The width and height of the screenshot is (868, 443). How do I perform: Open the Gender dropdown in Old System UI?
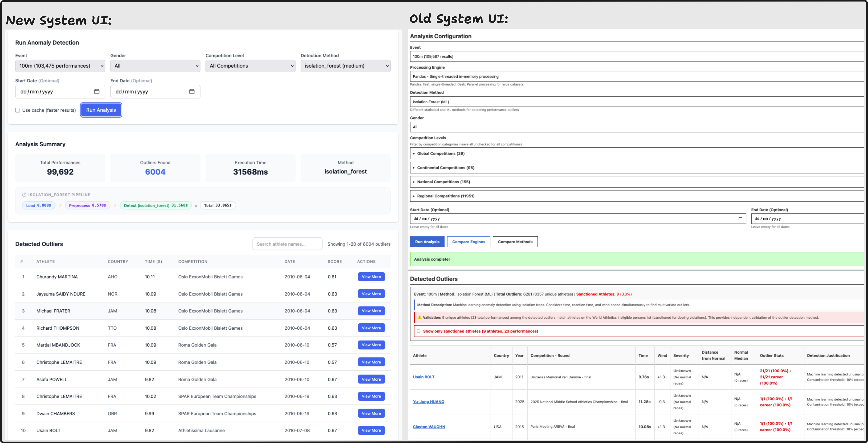click(x=637, y=127)
